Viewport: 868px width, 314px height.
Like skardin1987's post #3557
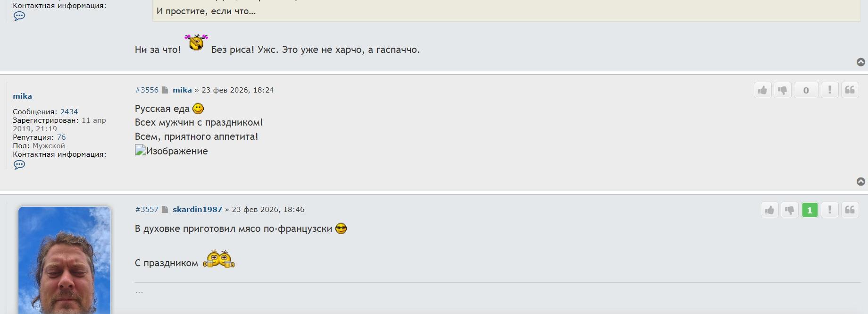tap(769, 210)
